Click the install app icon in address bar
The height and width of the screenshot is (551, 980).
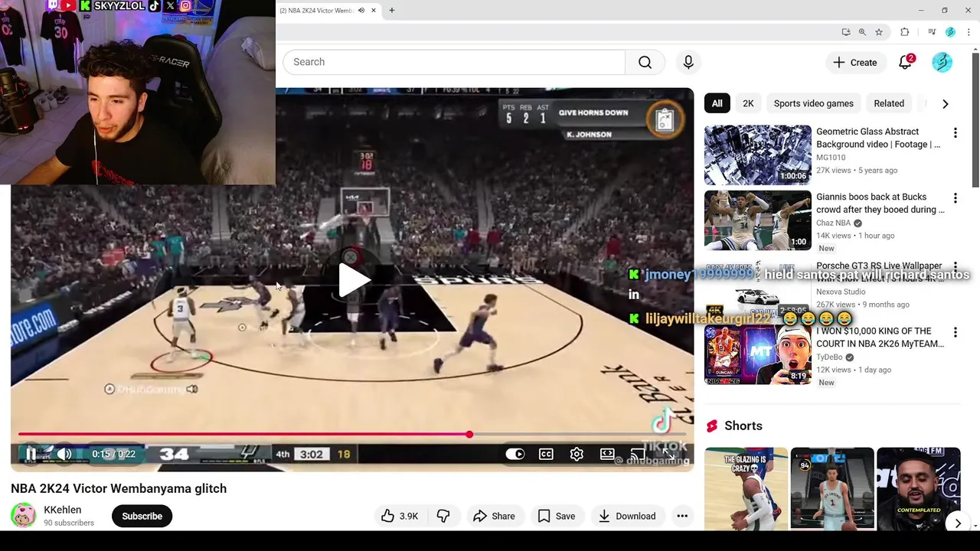click(x=845, y=32)
